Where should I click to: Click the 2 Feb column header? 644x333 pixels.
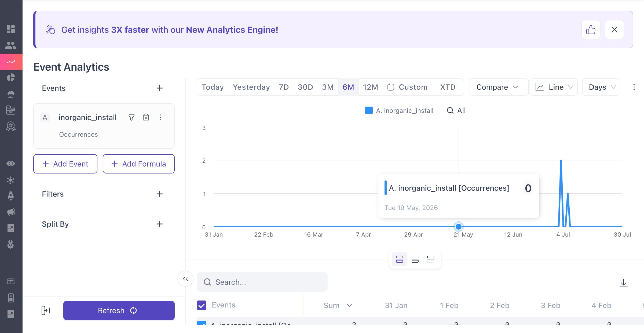[500, 305]
